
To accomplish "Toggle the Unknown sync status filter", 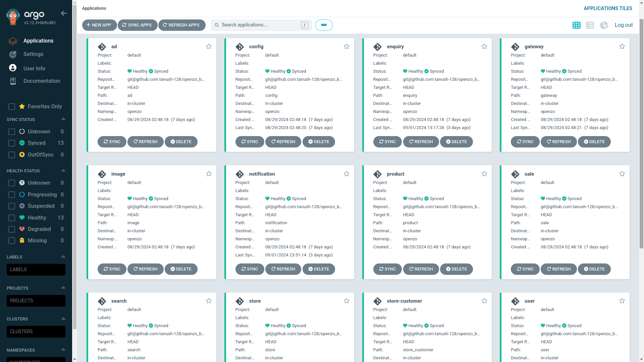I will [11, 132].
